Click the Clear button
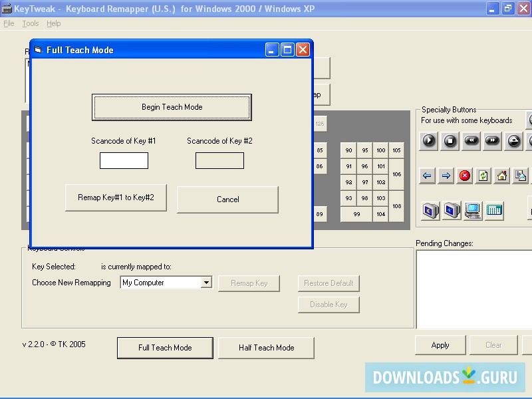This screenshot has width=532, height=399. 493,345
